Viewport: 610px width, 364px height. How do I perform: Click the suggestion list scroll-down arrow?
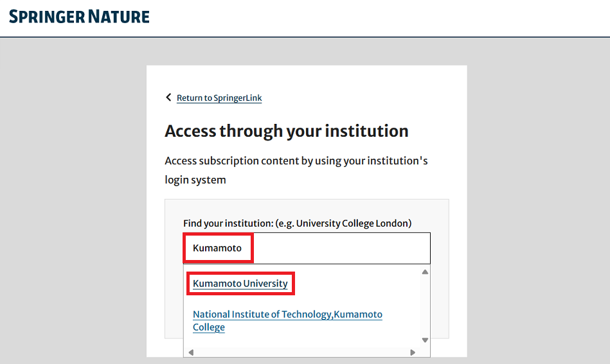[426, 340]
